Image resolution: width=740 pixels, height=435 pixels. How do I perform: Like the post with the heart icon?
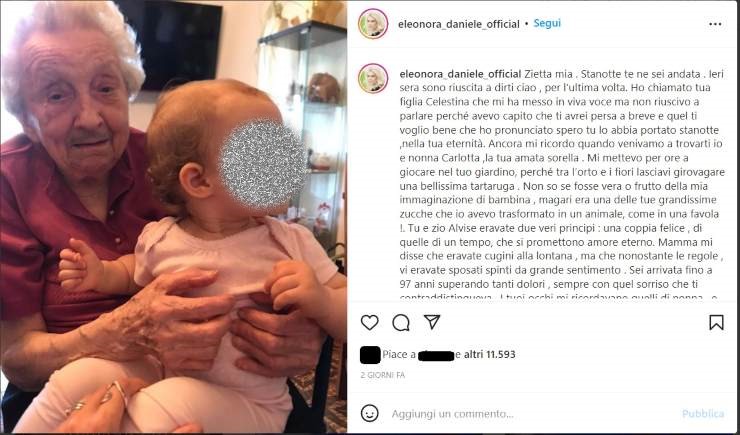(x=370, y=323)
